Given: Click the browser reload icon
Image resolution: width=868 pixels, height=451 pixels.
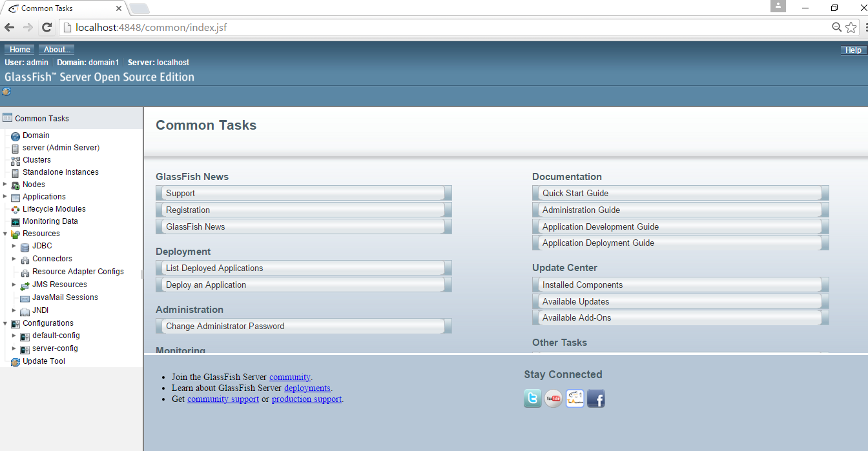Looking at the screenshot, I should coord(46,27).
